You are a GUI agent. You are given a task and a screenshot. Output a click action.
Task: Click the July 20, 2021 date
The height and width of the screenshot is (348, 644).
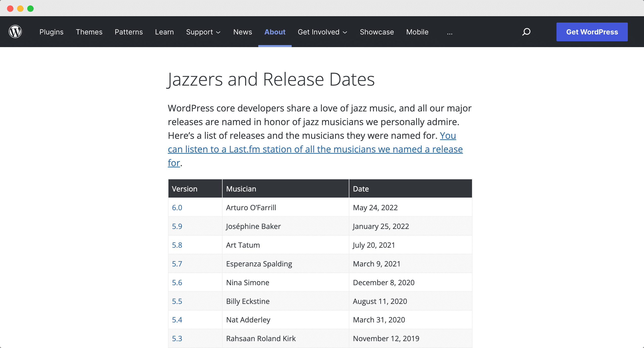tap(374, 245)
